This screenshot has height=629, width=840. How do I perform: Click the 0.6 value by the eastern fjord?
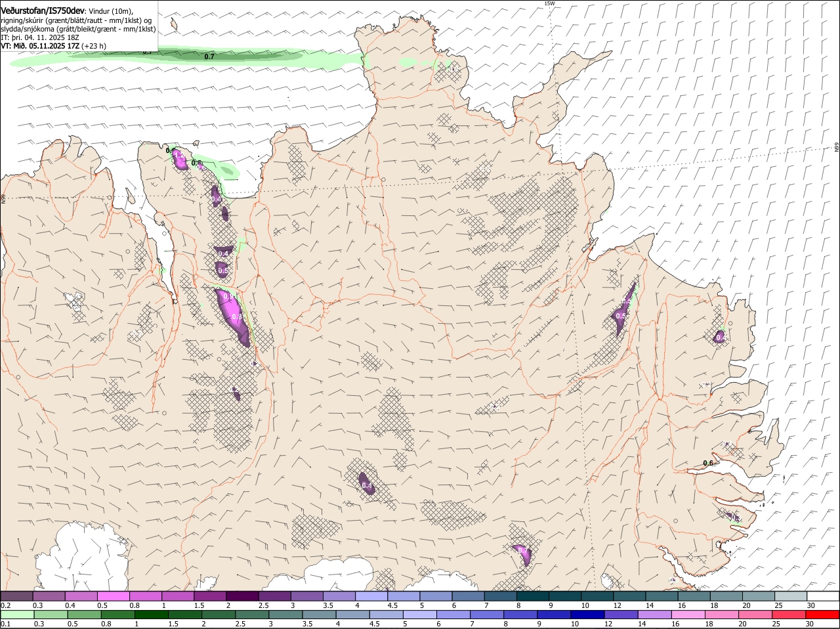click(x=708, y=463)
